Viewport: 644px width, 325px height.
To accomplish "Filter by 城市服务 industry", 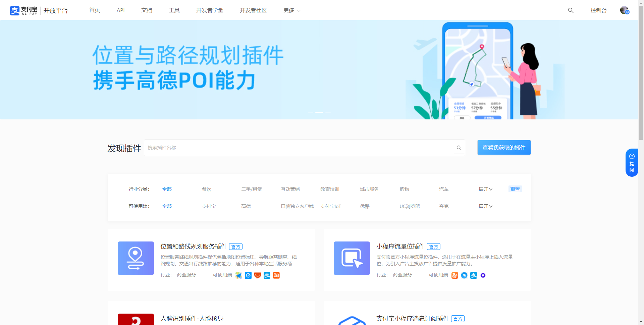I will point(370,189).
